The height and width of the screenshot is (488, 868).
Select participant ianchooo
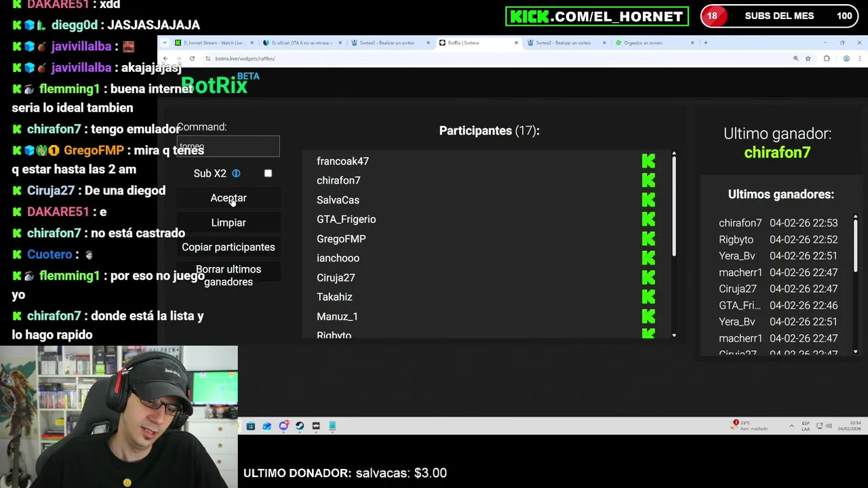[338, 258]
